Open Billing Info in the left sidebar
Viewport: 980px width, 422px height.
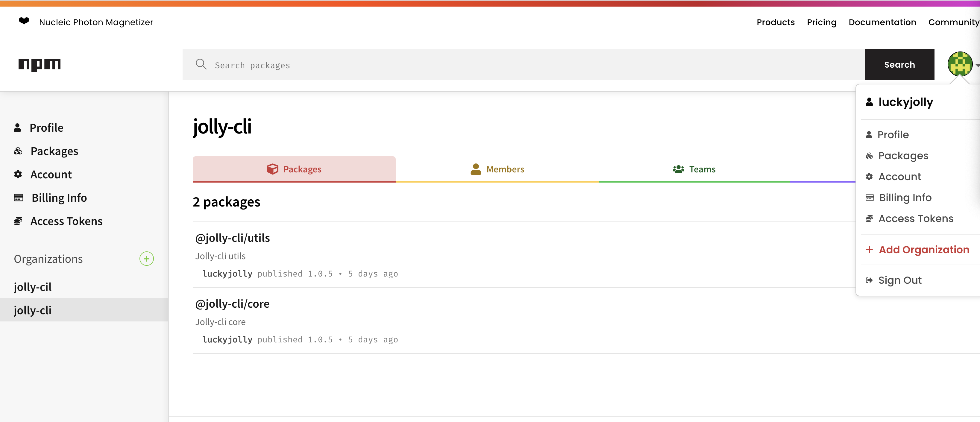pyautogui.click(x=59, y=198)
